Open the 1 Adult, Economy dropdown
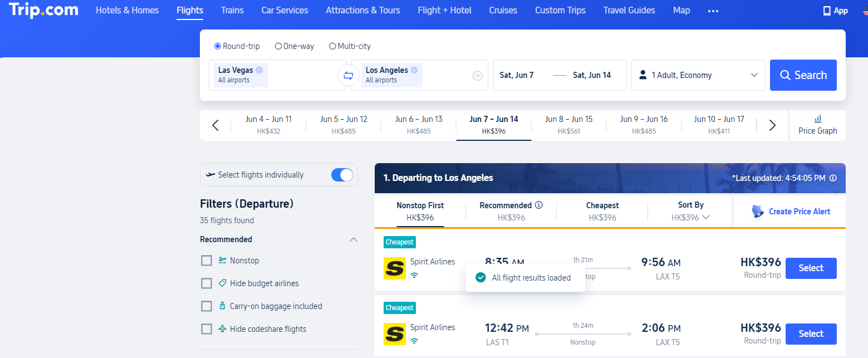Screen dimensions: 868x358 coord(698,75)
